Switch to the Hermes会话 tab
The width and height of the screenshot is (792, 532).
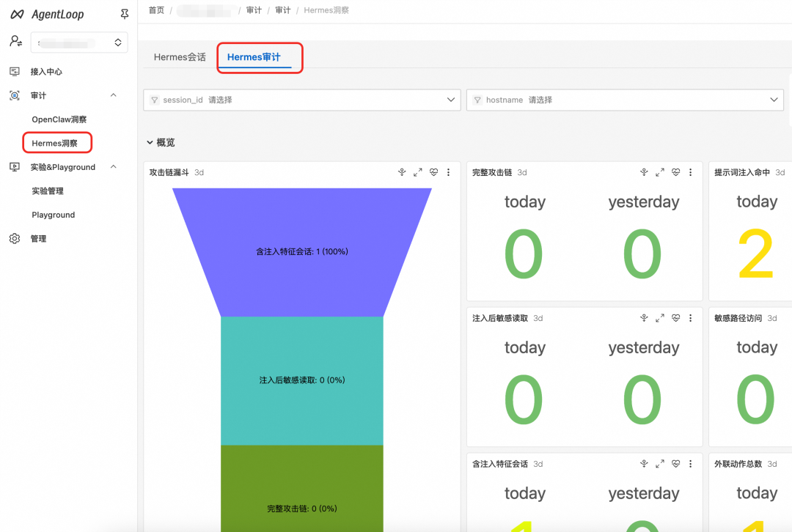tap(180, 57)
